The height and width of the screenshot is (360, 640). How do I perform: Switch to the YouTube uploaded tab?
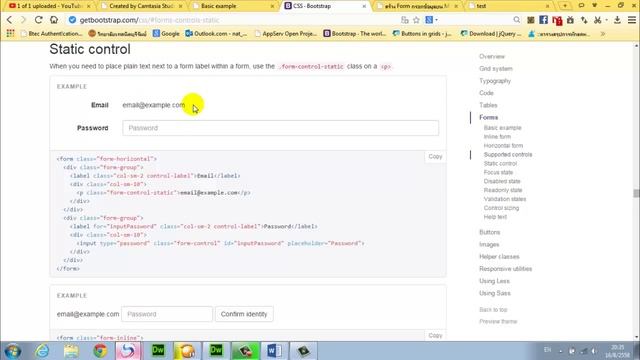pos(49,6)
